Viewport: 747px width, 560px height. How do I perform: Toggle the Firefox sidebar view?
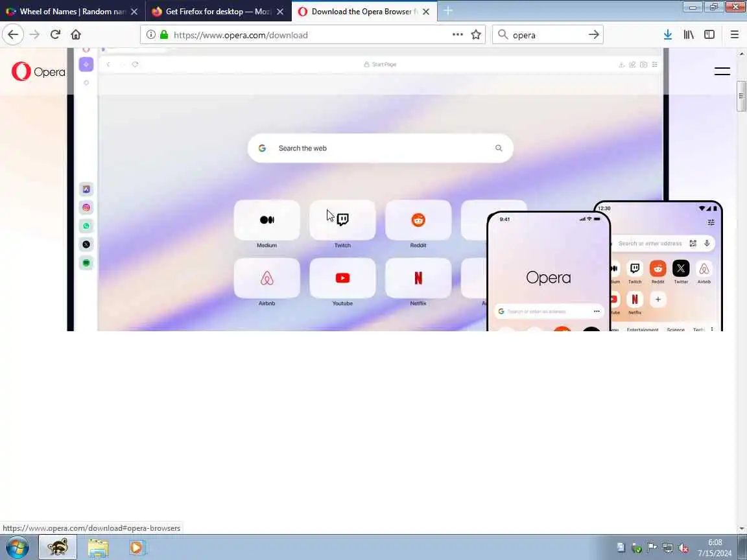coord(709,35)
